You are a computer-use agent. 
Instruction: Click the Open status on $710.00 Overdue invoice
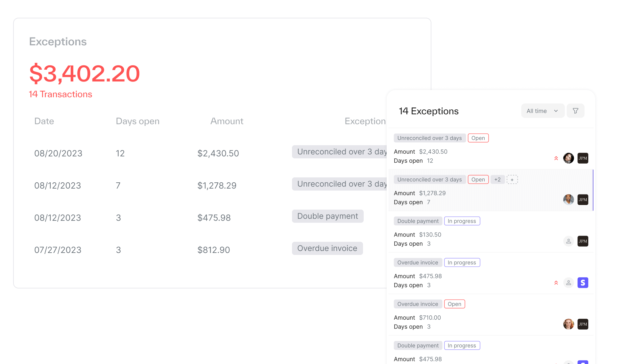[x=454, y=304]
